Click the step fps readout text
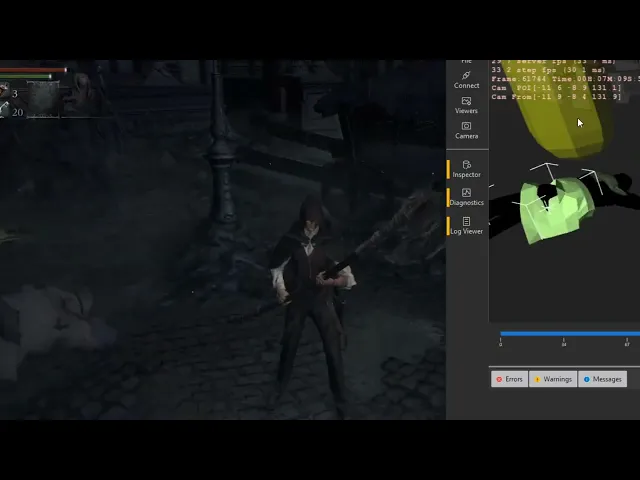 pyautogui.click(x=549, y=70)
